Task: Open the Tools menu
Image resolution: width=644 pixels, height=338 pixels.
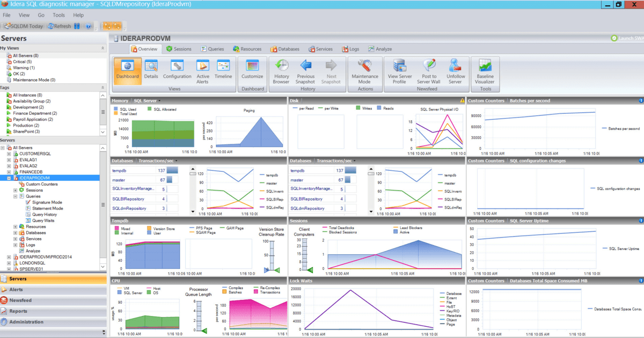Action: (x=60, y=15)
